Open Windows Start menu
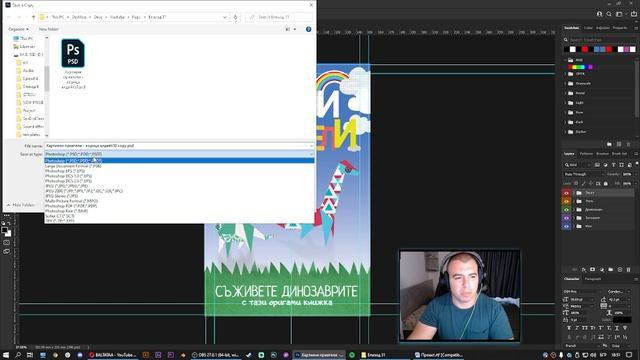The height and width of the screenshot is (360, 640). point(6,355)
